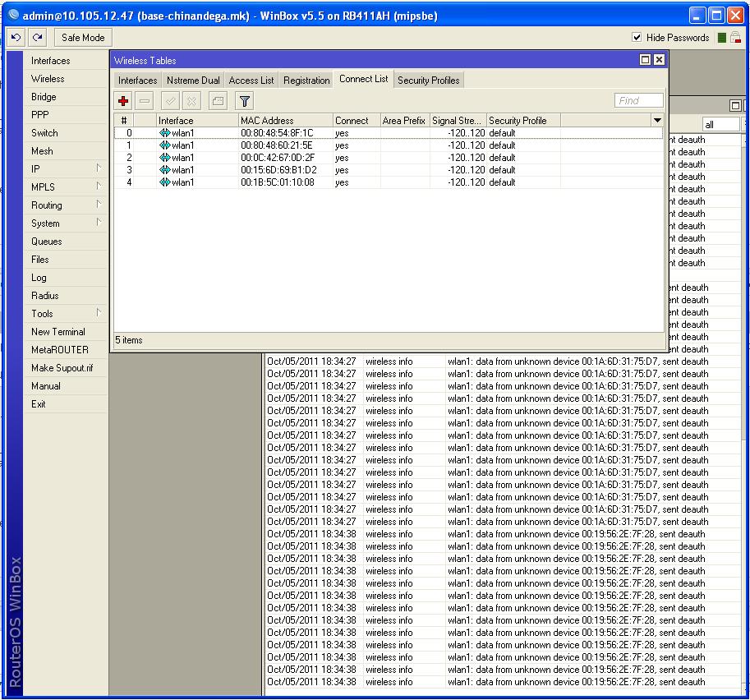Screen dimensions: 750x700
Task: Select row with MAC 00:15:6D:69:B1:D2
Action: click(389, 170)
